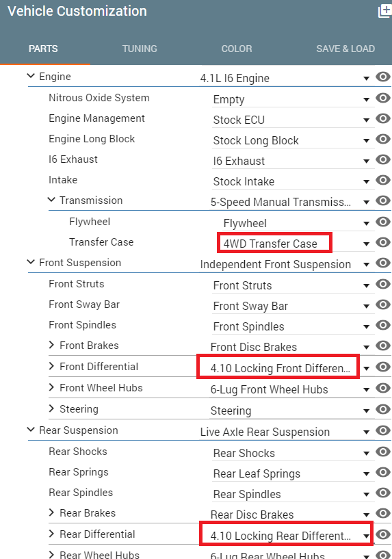Toggle visibility of Rear Disc Brakes
This screenshot has width=392, height=559.
[x=383, y=513]
